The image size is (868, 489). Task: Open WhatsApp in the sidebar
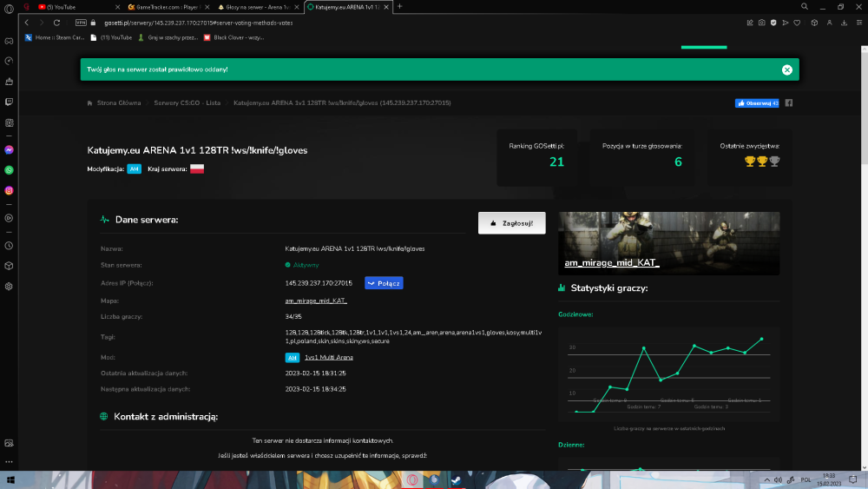click(x=9, y=170)
